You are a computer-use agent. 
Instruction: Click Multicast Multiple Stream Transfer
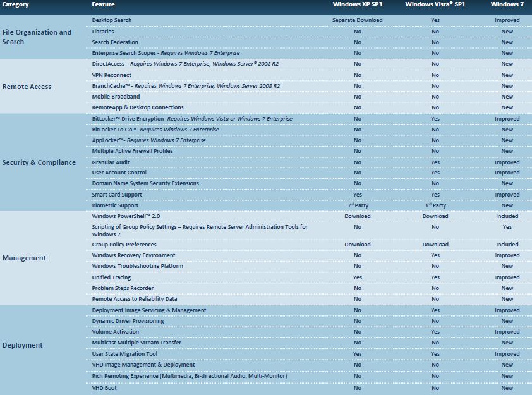[x=136, y=343]
